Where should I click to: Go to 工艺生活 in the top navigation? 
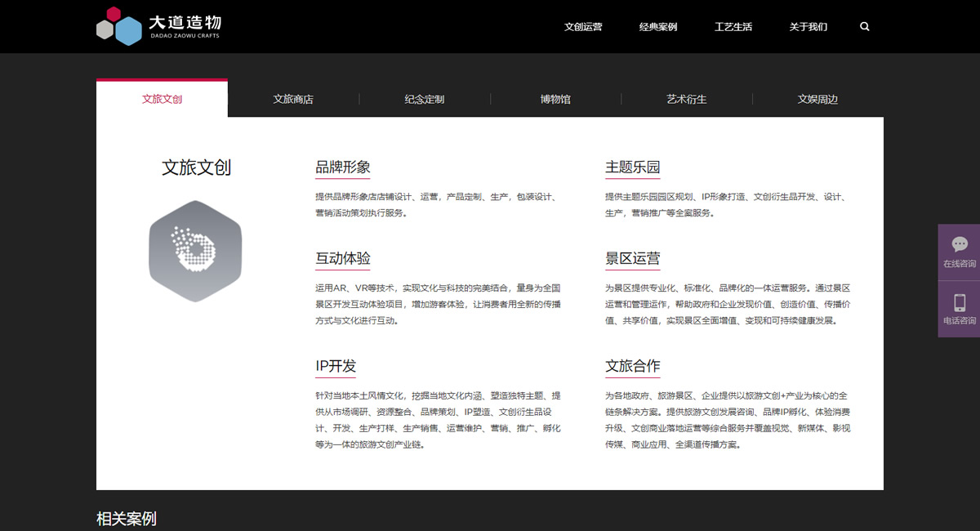tap(733, 27)
